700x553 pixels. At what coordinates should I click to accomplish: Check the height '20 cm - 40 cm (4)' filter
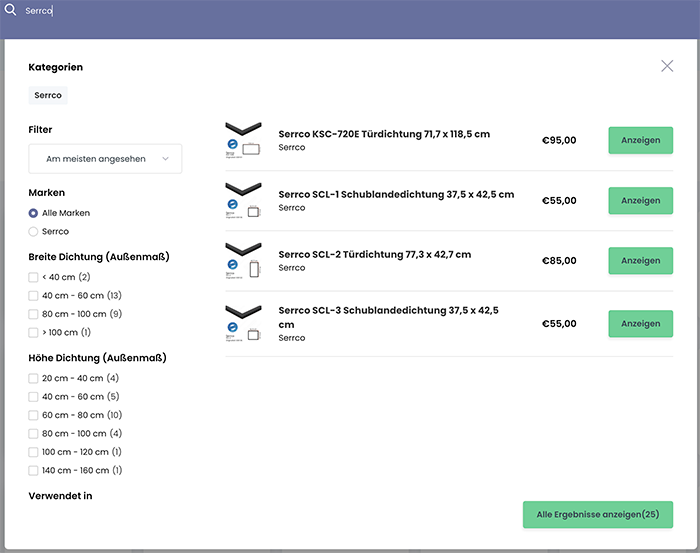click(x=33, y=378)
